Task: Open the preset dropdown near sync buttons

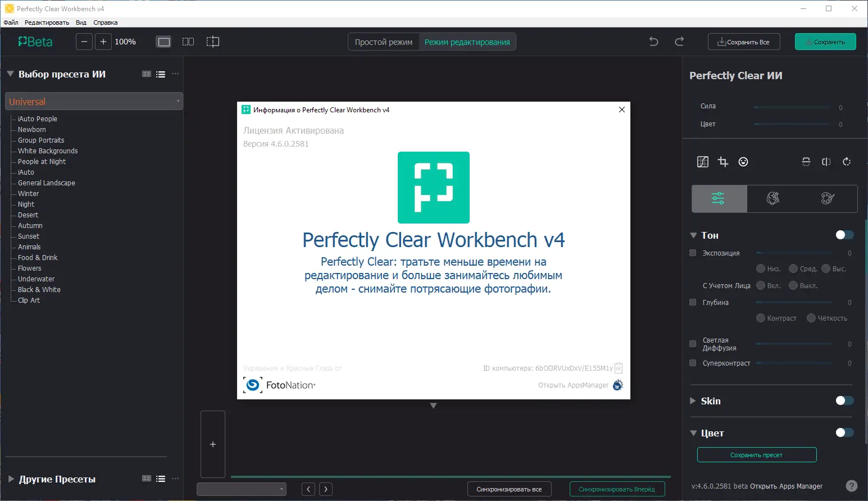Action: (241, 489)
